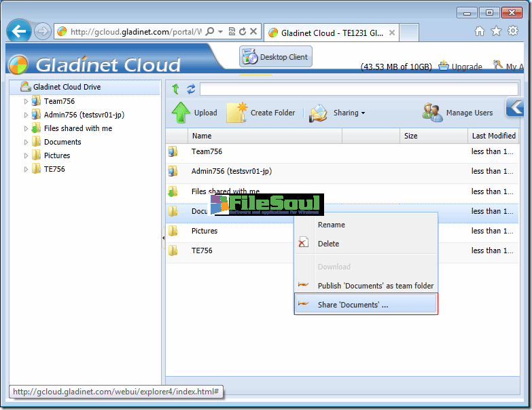Click the blue refresh arrows icon

pyautogui.click(x=191, y=89)
